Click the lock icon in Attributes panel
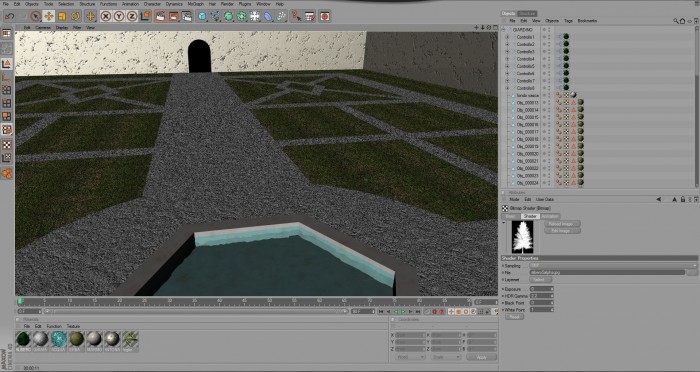This screenshot has width=700, height=372. coord(683,200)
